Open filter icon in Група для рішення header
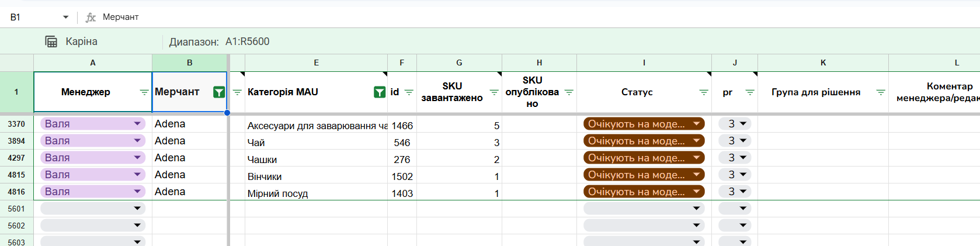This screenshot has width=980, height=246. pos(881,92)
